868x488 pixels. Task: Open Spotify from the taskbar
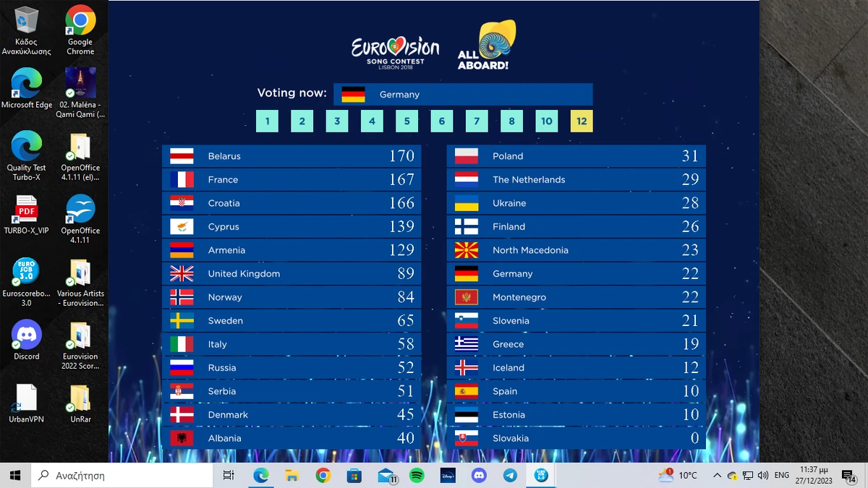(417, 476)
